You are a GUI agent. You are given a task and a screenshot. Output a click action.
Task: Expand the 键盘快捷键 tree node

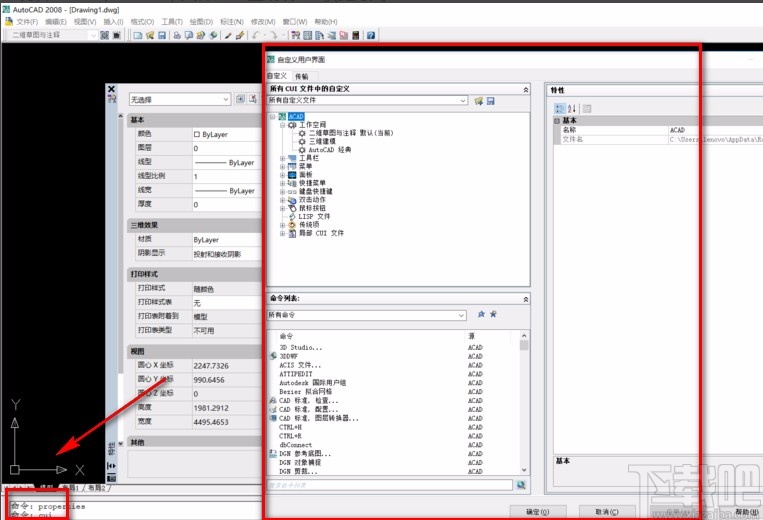pos(282,192)
